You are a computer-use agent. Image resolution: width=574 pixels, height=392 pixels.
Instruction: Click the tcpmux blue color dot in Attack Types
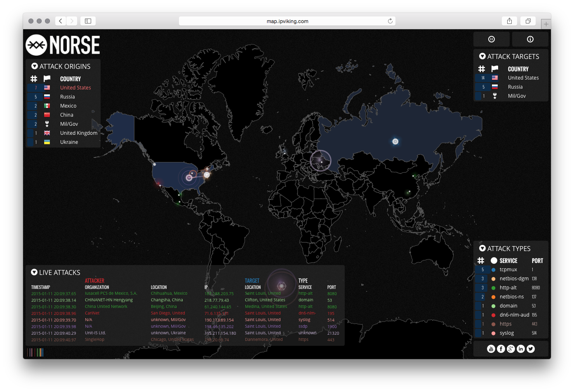tap(493, 270)
